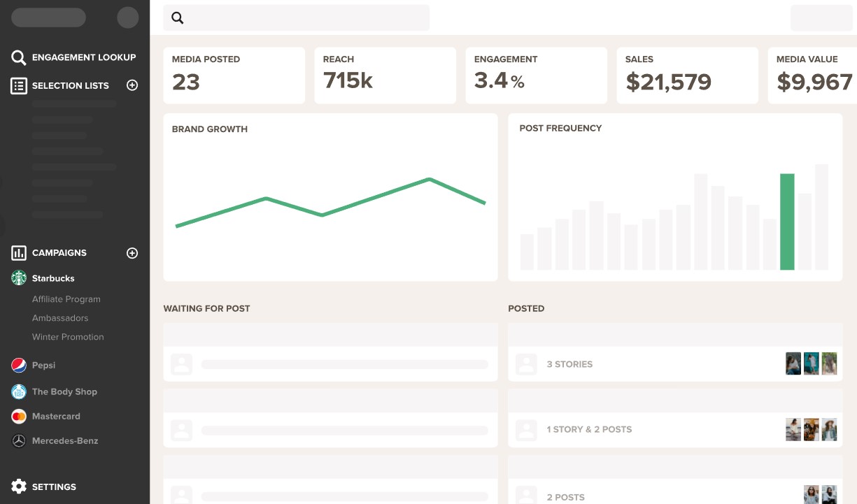Open Settings via the gear icon
The width and height of the screenshot is (857, 504).
click(x=17, y=487)
